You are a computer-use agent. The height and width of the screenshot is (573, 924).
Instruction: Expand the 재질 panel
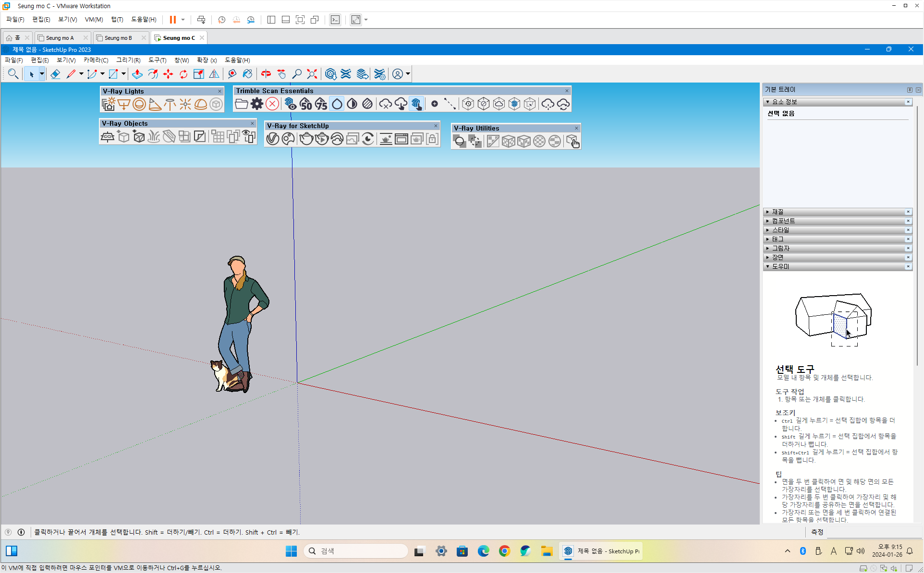coord(778,212)
